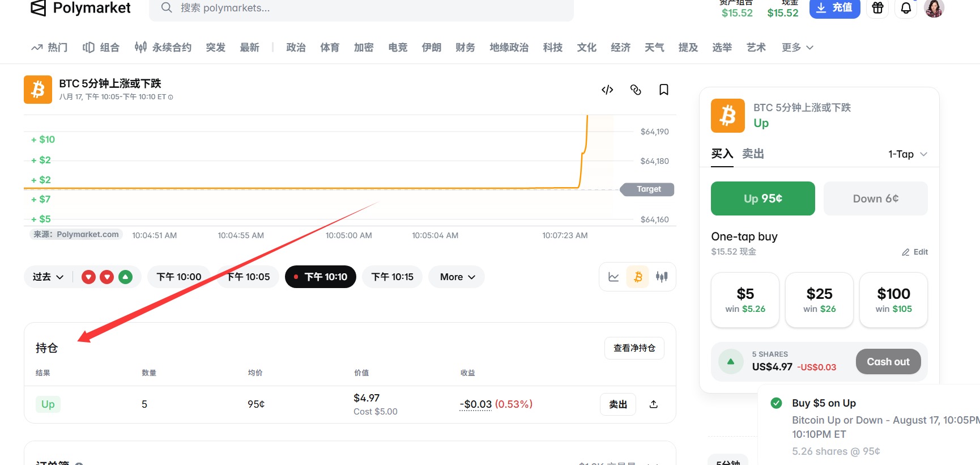The width and height of the screenshot is (980, 465).
Task: Click the green check notification icon
Action: 777,403
